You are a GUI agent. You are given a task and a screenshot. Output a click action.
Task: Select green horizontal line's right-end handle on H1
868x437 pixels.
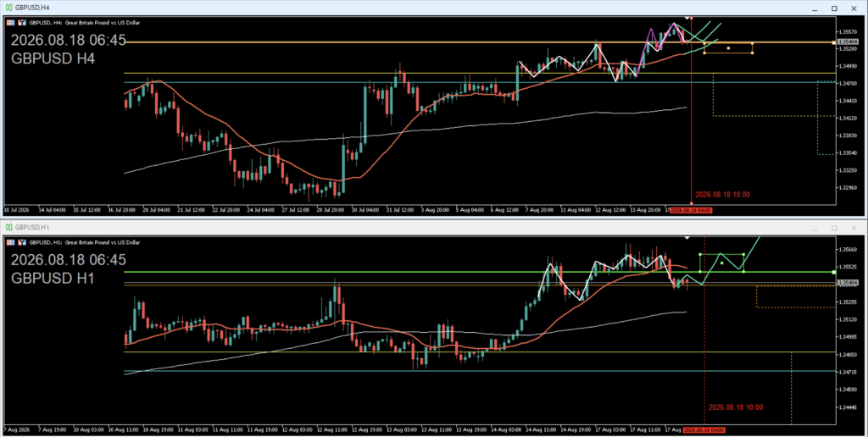coord(834,272)
